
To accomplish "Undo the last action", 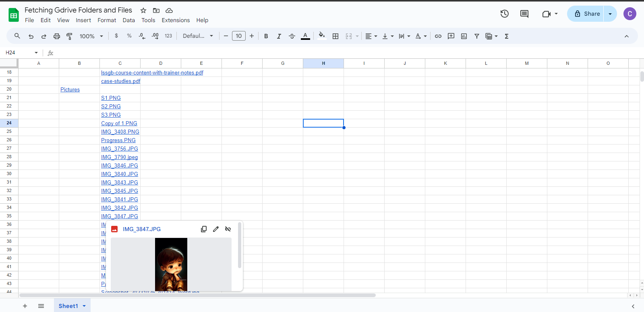I will coord(31,36).
